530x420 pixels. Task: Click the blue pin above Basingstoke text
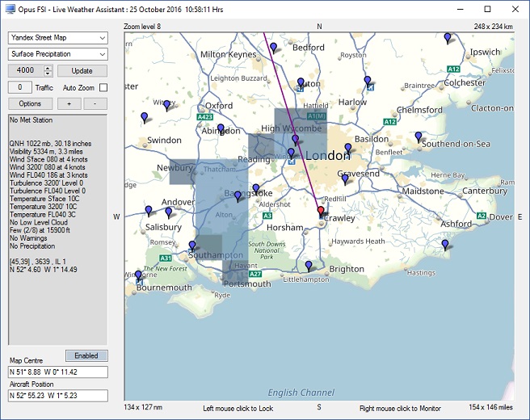238,195
